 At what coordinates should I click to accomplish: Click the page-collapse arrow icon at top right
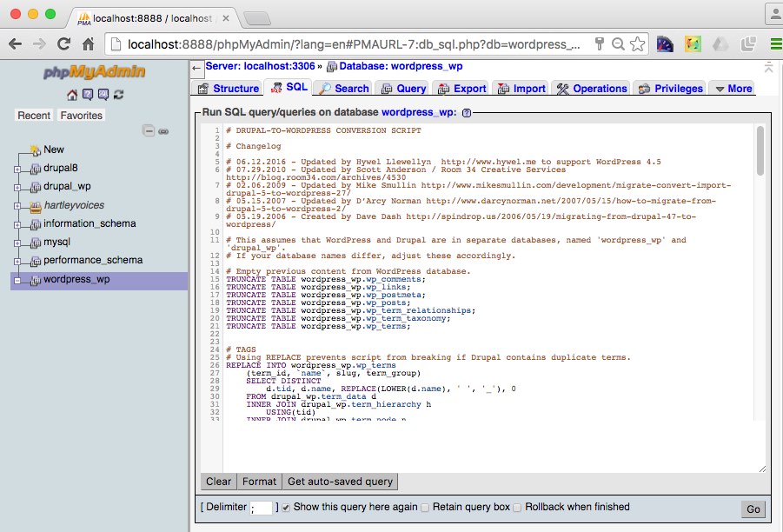click(768, 68)
